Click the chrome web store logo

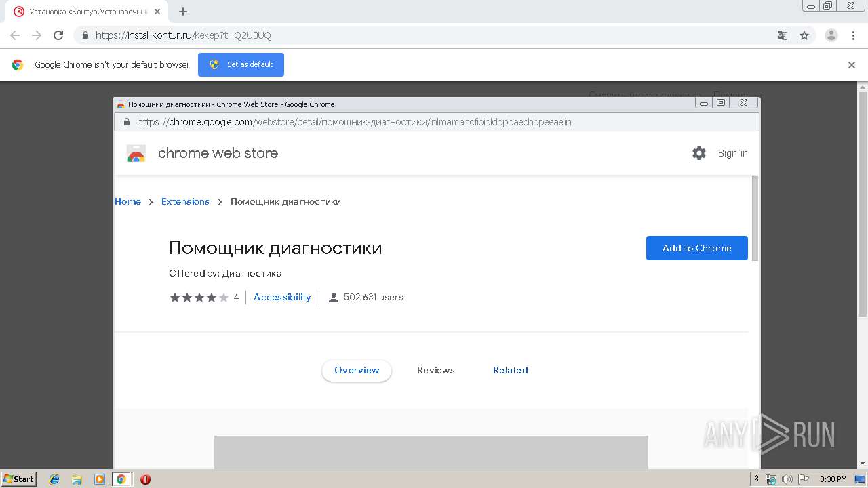pos(136,154)
